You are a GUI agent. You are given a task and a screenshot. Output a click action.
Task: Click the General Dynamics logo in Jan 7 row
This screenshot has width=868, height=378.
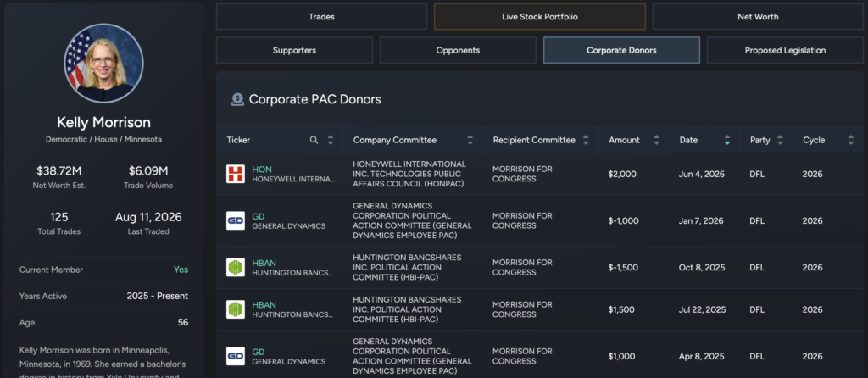(236, 220)
